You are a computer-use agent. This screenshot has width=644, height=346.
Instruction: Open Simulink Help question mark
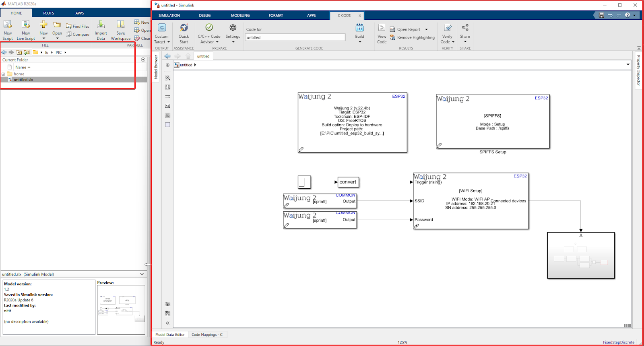[x=627, y=15]
